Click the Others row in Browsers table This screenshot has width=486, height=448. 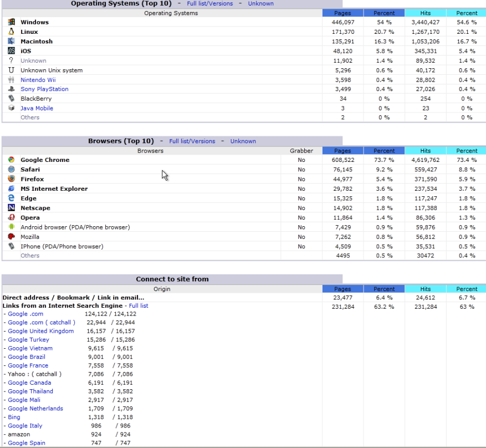pyautogui.click(x=30, y=255)
